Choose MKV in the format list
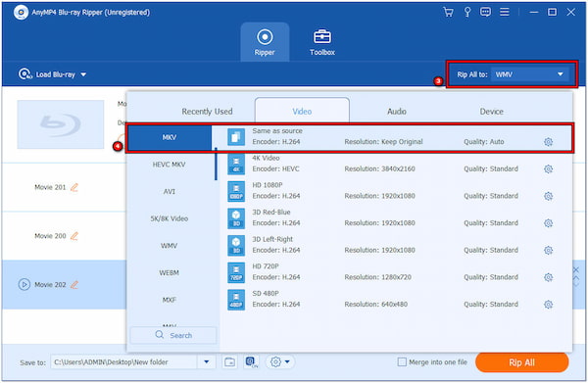 pos(170,137)
